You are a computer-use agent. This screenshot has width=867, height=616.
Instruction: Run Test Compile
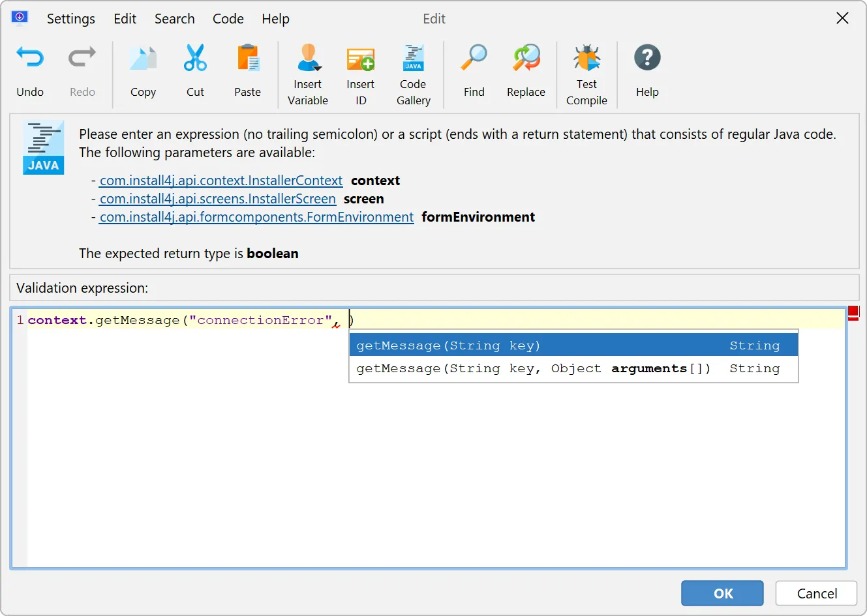[586, 74]
